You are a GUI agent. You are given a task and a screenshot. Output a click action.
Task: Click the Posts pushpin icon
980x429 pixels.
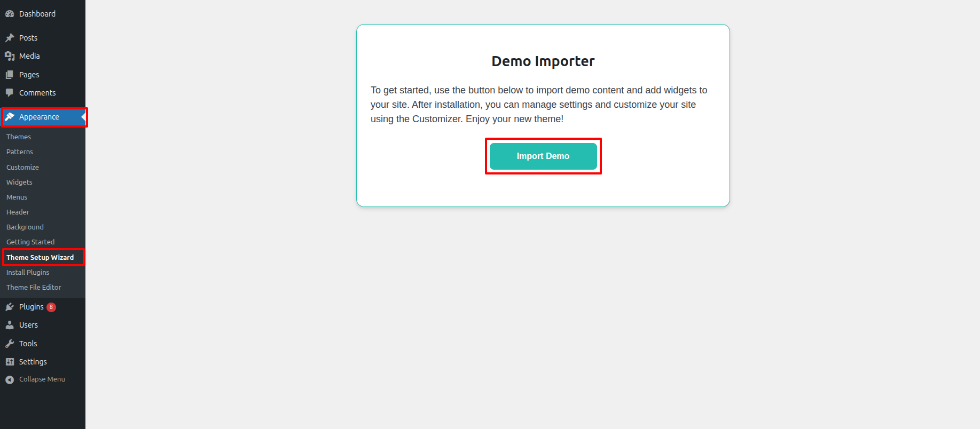pyautogui.click(x=10, y=38)
